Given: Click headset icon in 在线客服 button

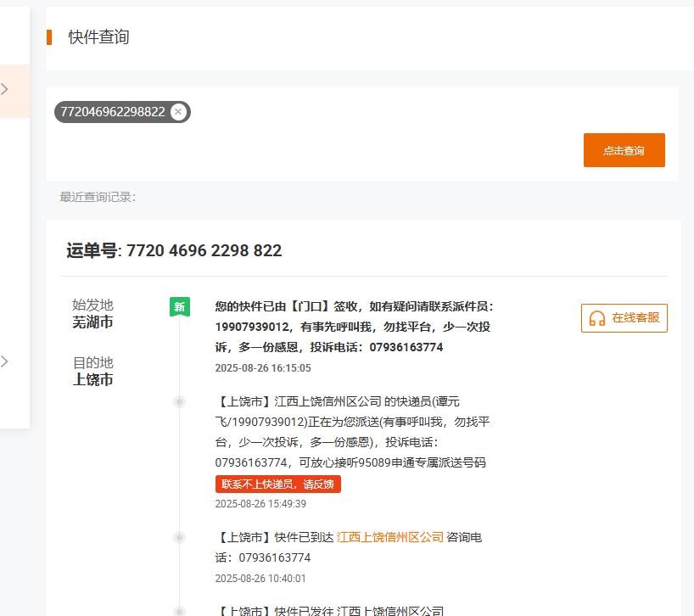Looking at the screenshot, I should (596, 318).
